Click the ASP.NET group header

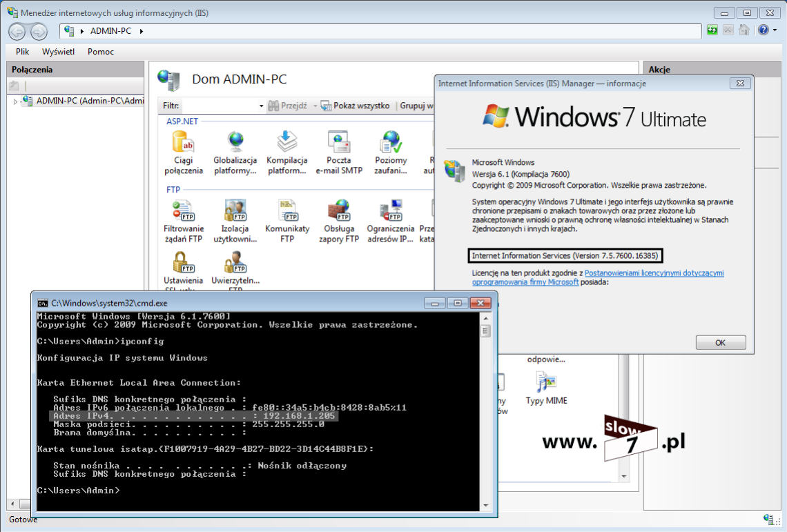pos(182,121)
